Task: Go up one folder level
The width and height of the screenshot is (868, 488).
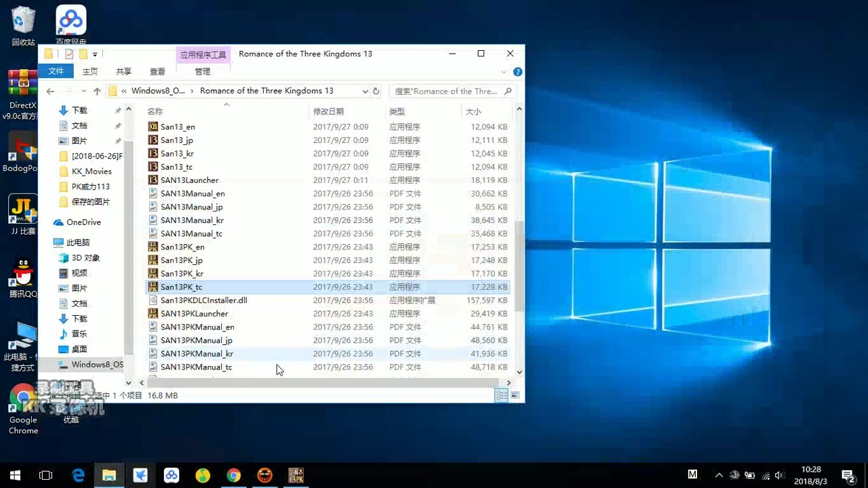Action: tap(97, 91)
